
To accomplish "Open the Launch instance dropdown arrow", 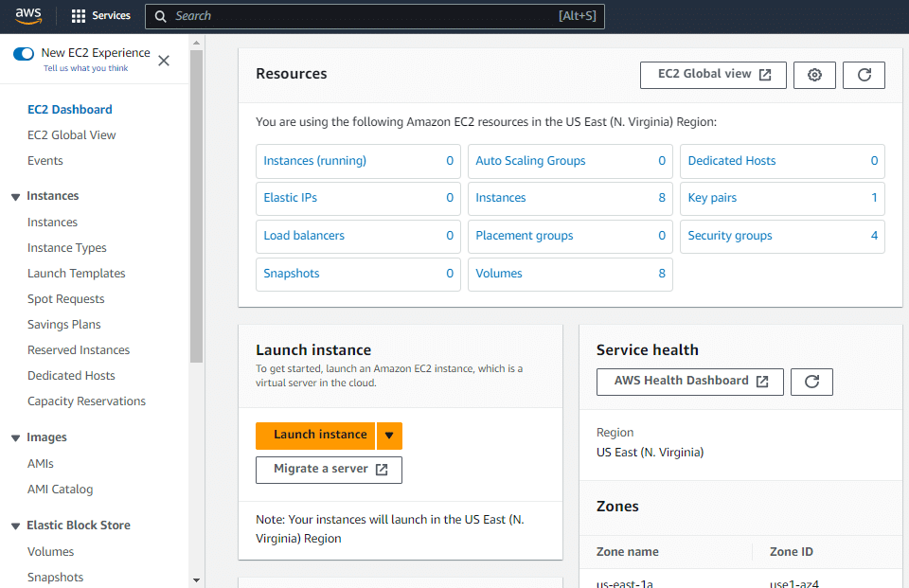I will (389, 436).
